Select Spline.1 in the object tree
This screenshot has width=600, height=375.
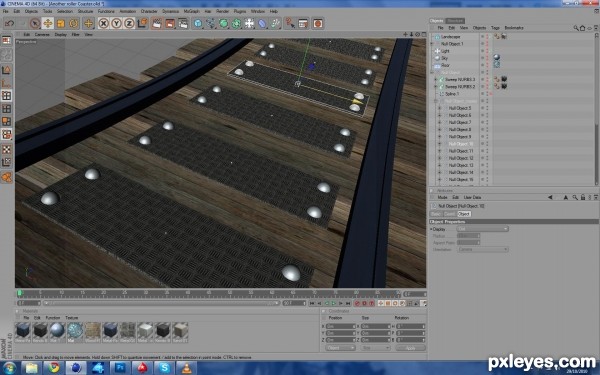click(452, 94)
